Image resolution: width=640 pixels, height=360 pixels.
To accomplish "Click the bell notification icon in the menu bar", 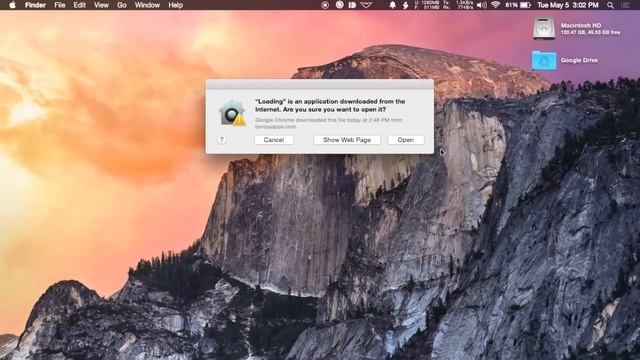I will (392, 5).
